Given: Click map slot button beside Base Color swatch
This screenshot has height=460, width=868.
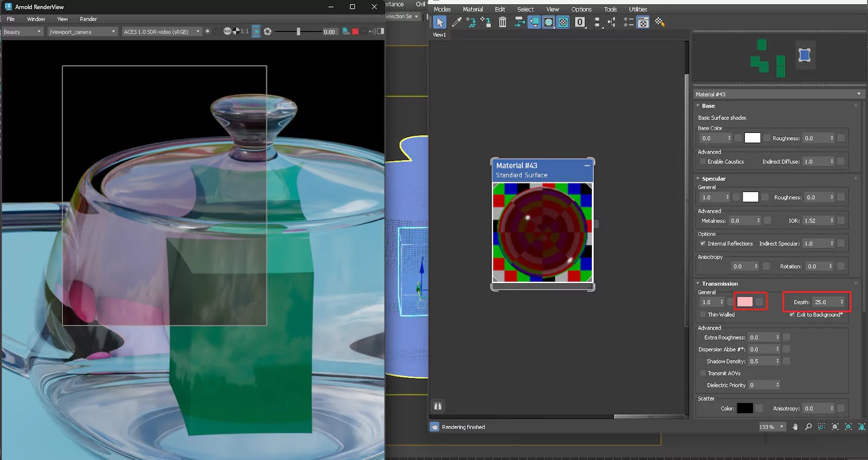Looking at the screenshot, I should [x=767, y=138].
